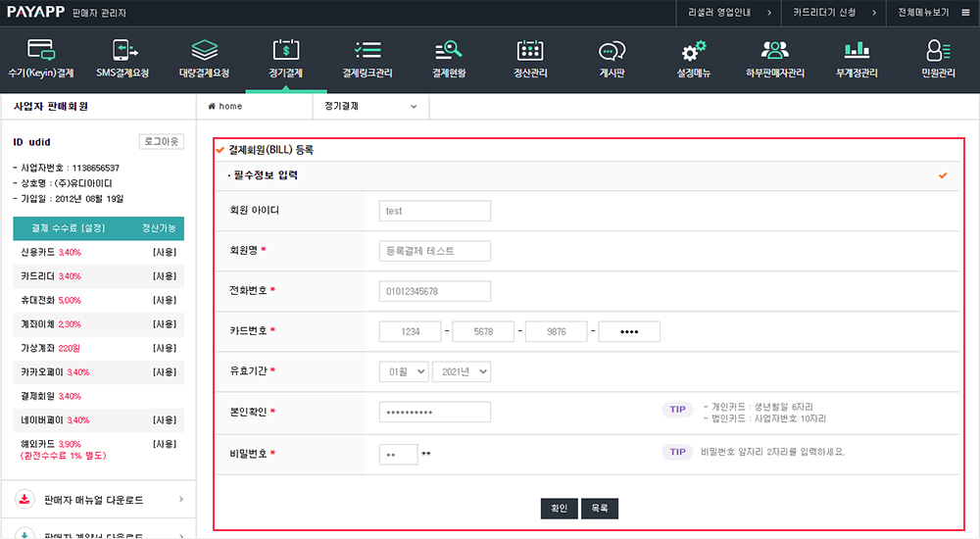The width and height of the screenshot is (980, 539).
Task: Click the masked fourth card number field
Action: pos(629,331)
